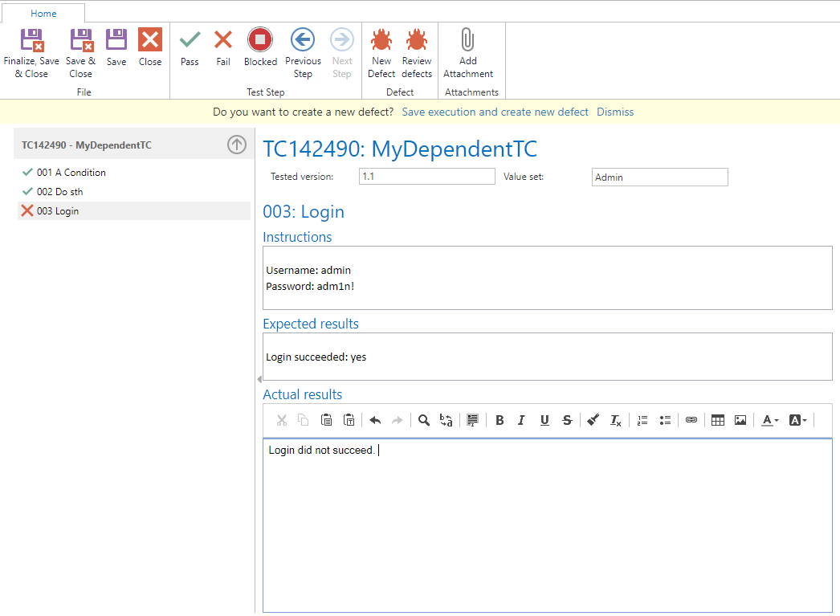Mark the test step as Fail
The image size is (840, 616).
tap(223, 47)
